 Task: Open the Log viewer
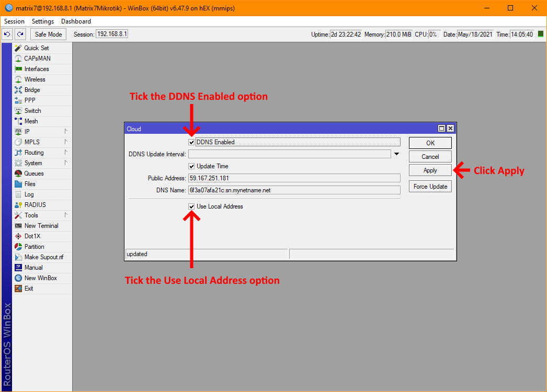[x=42, y=194]
